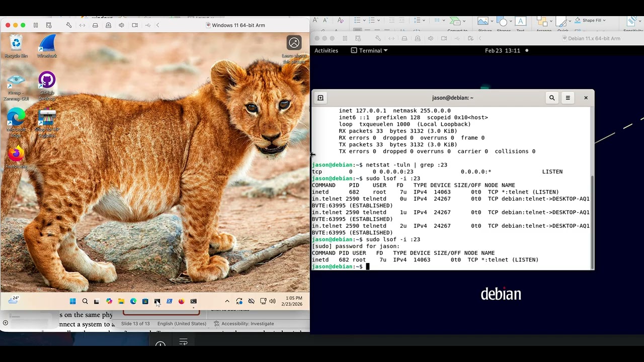Click the OneDrive tray icon
Image resolution: width=644 pixels, height=362 pixels.
(251, 301)
